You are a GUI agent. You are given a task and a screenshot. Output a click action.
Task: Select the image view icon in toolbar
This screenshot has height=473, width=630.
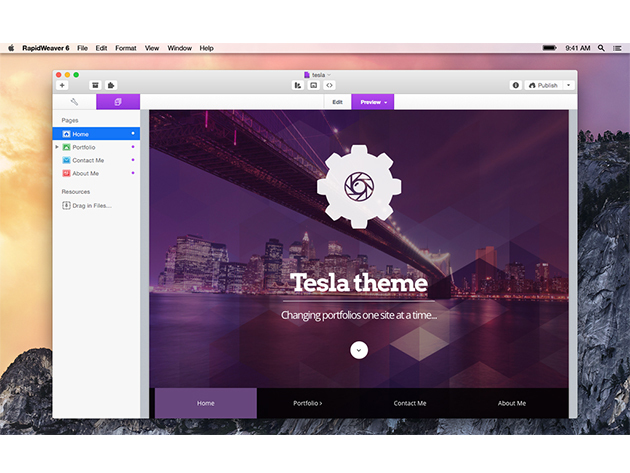tap(313, 85)
